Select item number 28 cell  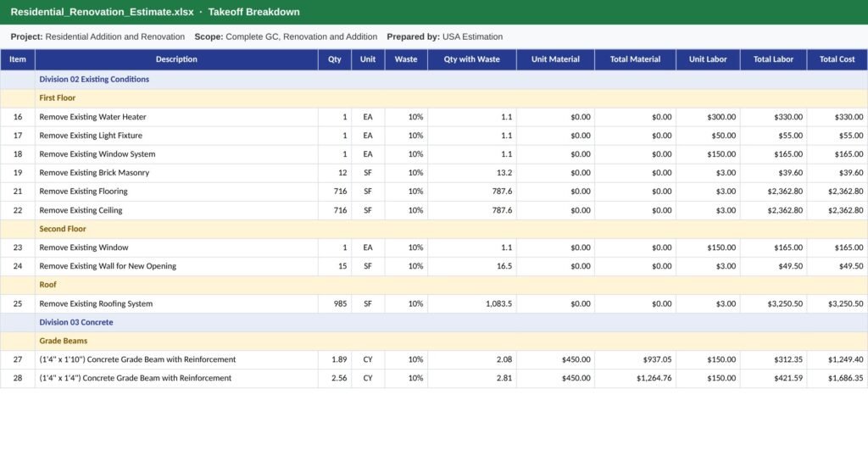click(18, 379)
